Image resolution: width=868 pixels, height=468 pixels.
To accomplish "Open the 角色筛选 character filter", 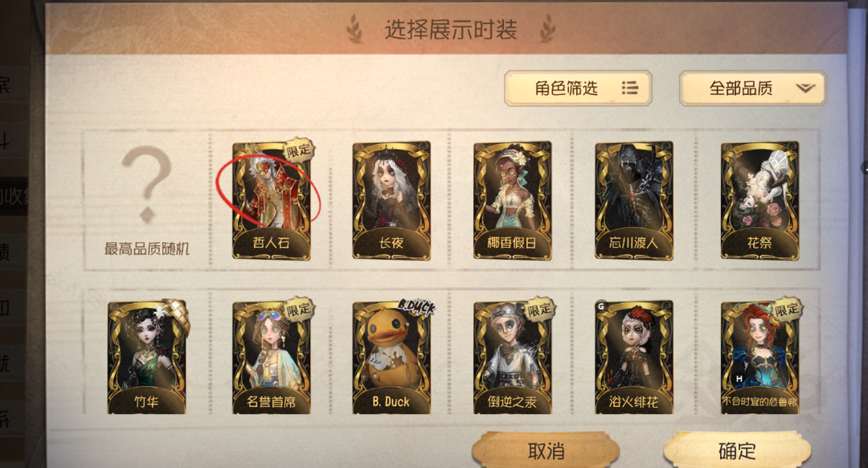I will tap(578, 88).
